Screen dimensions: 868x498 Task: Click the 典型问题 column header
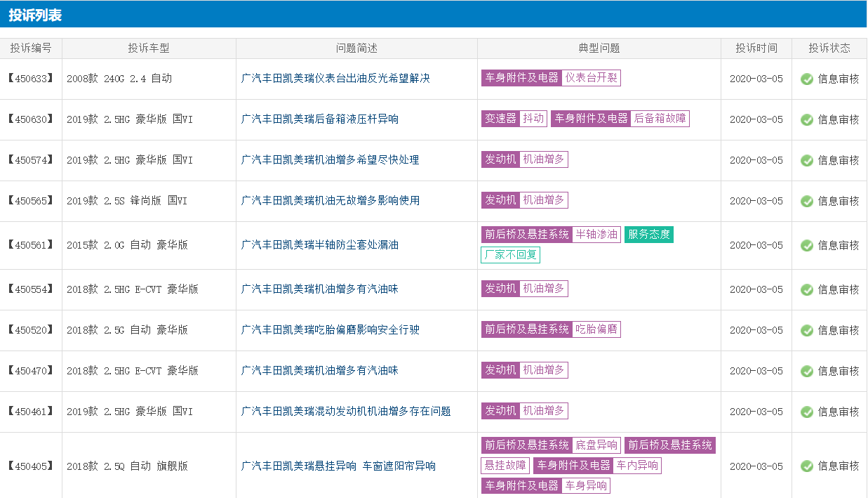(599, 48)
